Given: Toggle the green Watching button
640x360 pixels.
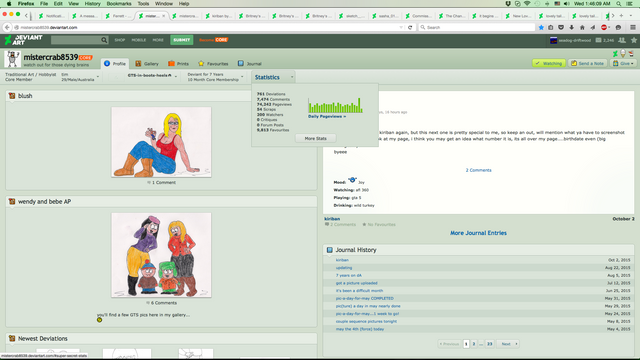Looking at the screenshot, I should pos(549,63).
